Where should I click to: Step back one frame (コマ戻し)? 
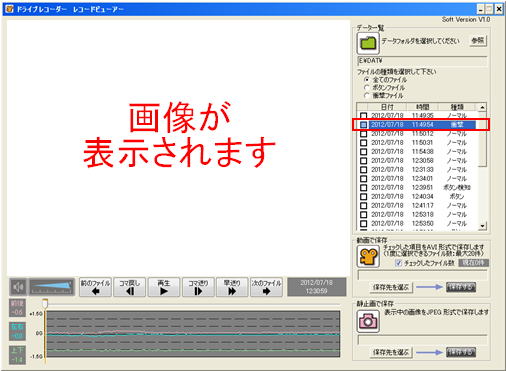coord(130,287)
